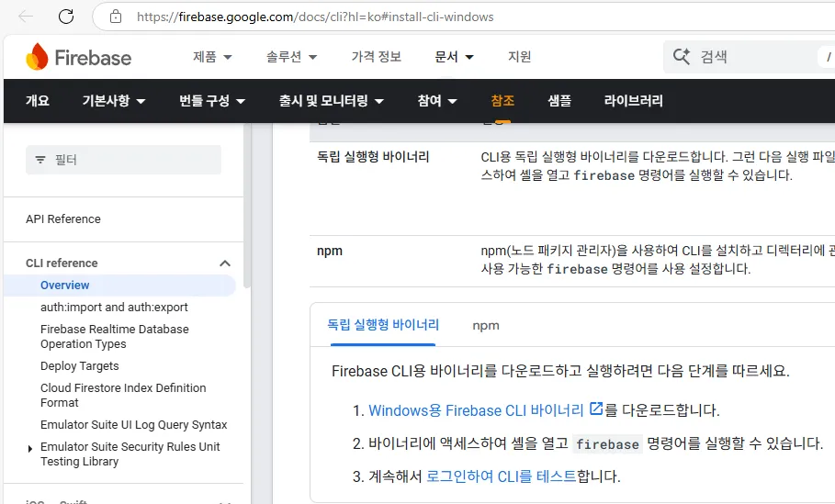Click the npm table row heading
The width and height of the screenshot is (835, 504).
(x=330, y=251)
